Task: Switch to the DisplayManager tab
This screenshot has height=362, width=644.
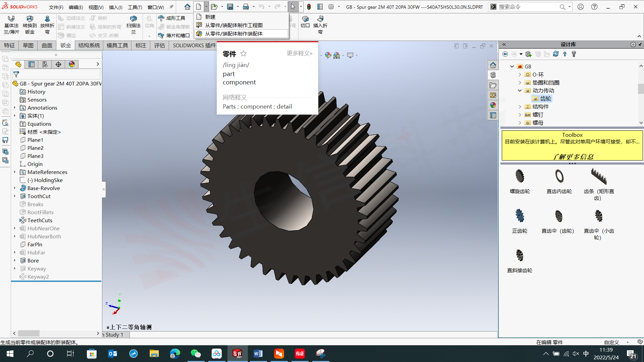Action: point(72,64)
